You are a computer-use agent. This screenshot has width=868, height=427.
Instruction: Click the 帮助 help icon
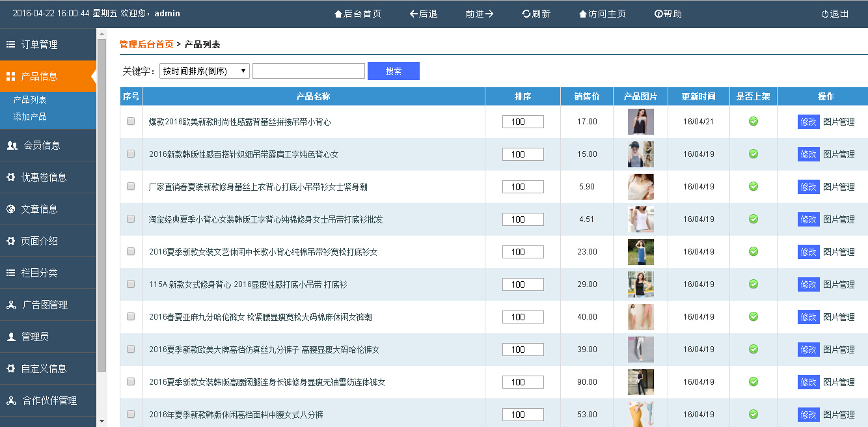point(658,14)
